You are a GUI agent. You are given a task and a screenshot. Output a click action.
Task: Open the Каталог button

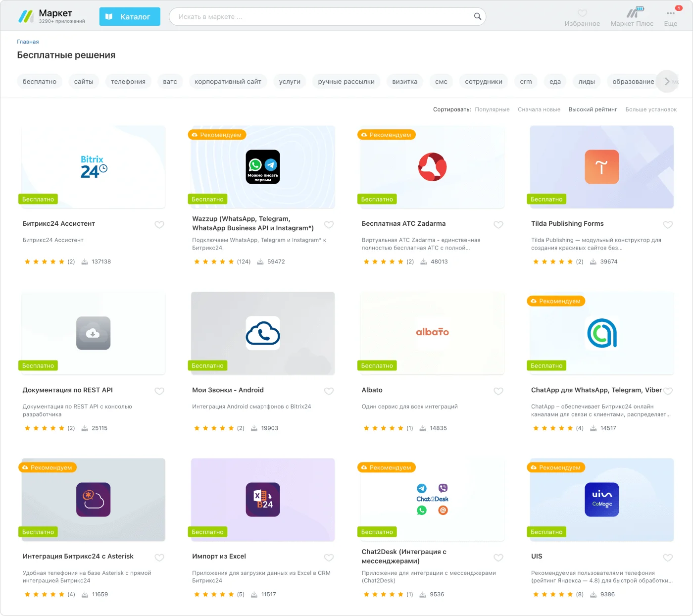pyautogui.click(x=130, y=16)
